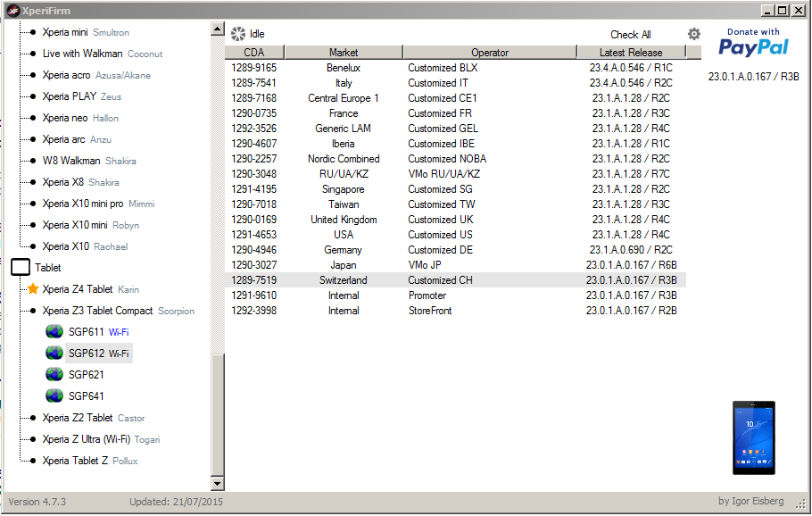
Task: Click firmware 23.0.1.A.0.167 / R3B under PayPal
Action: [x=753, y=77]
